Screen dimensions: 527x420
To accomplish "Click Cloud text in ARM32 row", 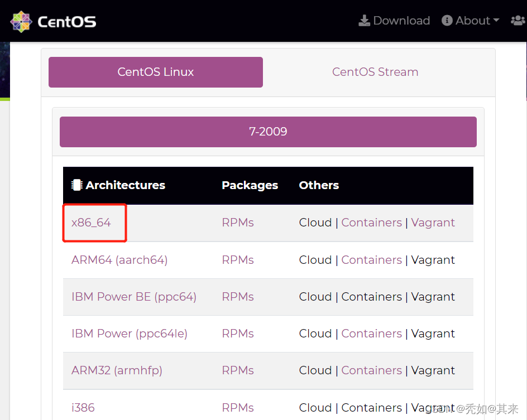I will [x=315, y=370].
